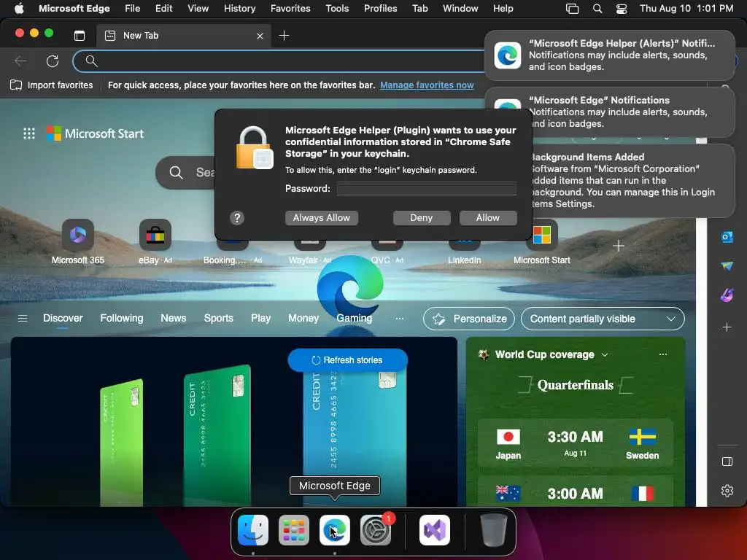Deny the keychain access request

click(x=422, y=217)
